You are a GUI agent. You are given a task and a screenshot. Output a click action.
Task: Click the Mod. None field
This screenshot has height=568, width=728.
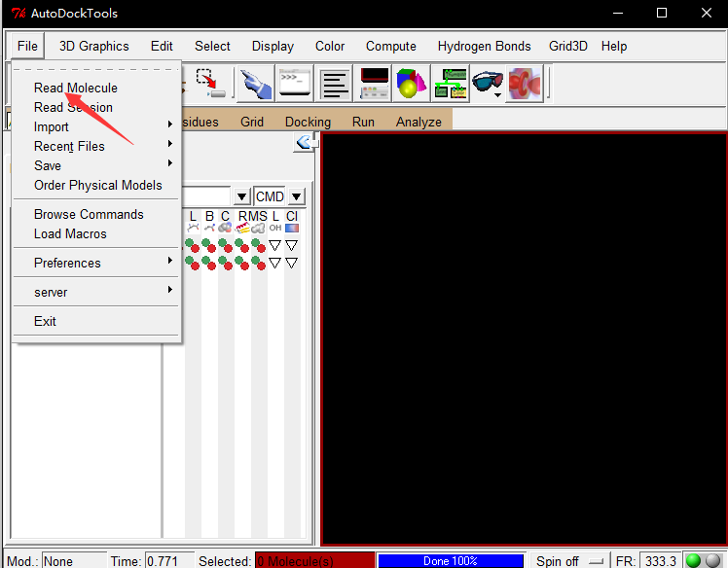click(74, 560)
